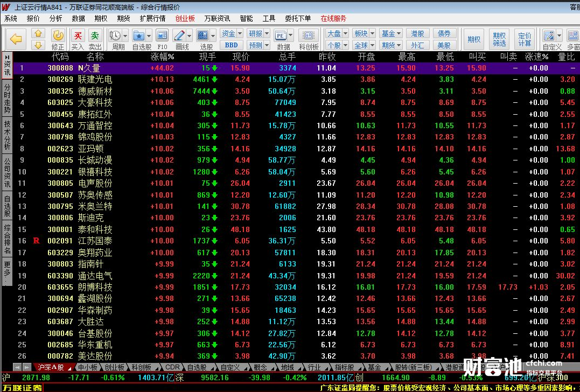Sort by the 总手 column header
This screenshot has height=392, width=580.
pos(288,57)
